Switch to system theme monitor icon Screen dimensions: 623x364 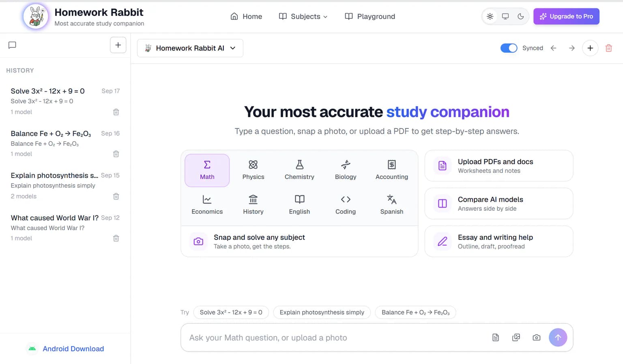505,17
